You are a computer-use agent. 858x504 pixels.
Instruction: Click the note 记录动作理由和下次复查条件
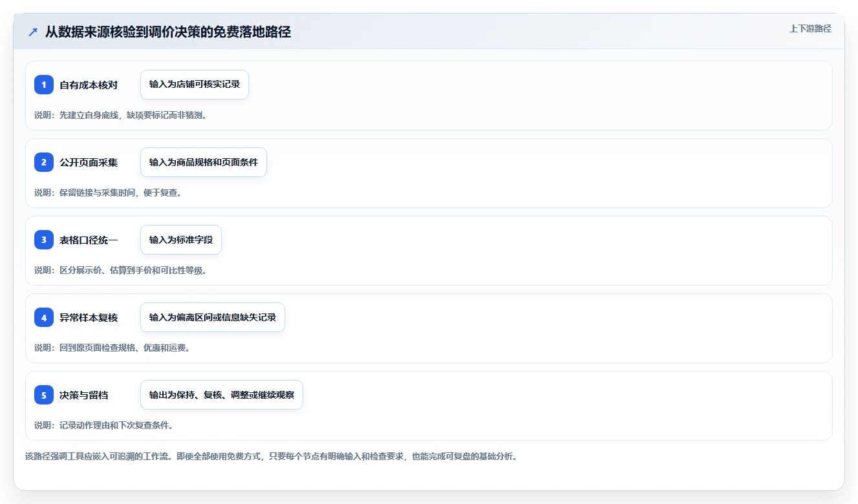pyautogui.click(x=103, y=425)
